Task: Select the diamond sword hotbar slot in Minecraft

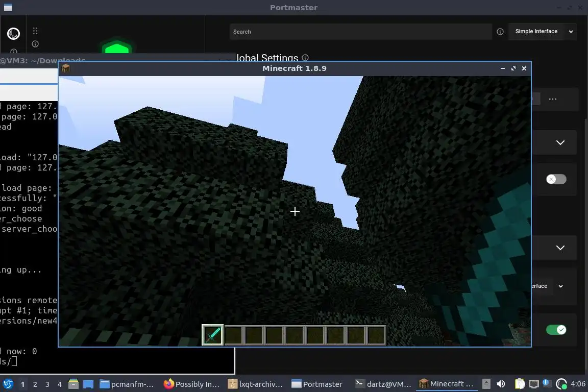Action: click(x=213, y=335)
